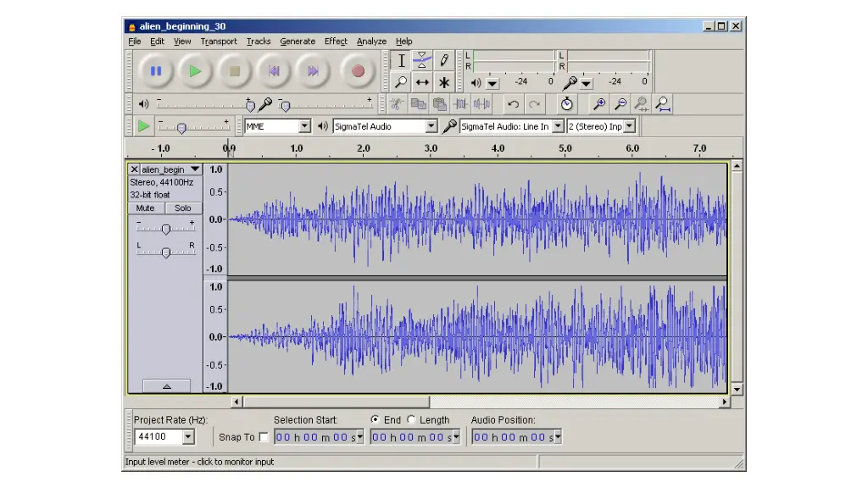Image resolution: width=868 pixels, height=488 pixels.
Task: Open the Help menu
Action: pos(404,42)
